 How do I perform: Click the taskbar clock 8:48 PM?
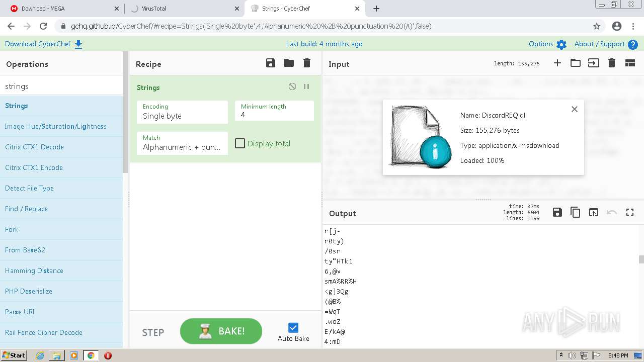618,355
